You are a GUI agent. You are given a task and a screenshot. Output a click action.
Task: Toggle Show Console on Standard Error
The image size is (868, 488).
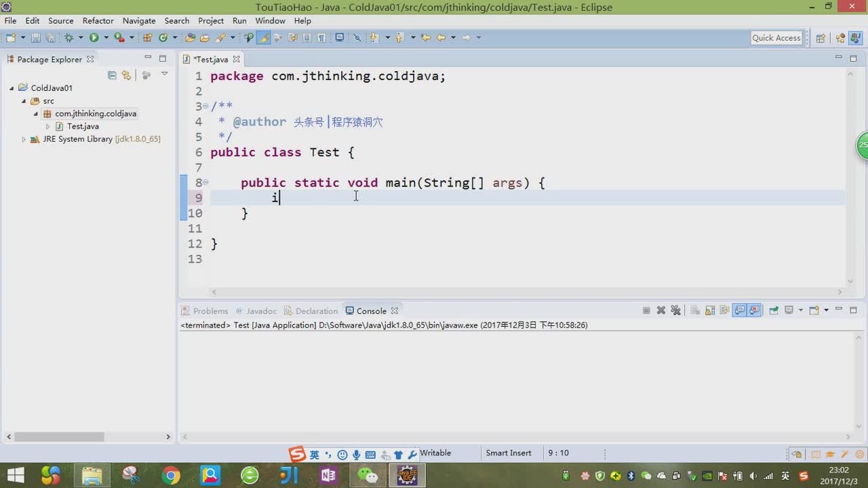[x=754, y=310]
